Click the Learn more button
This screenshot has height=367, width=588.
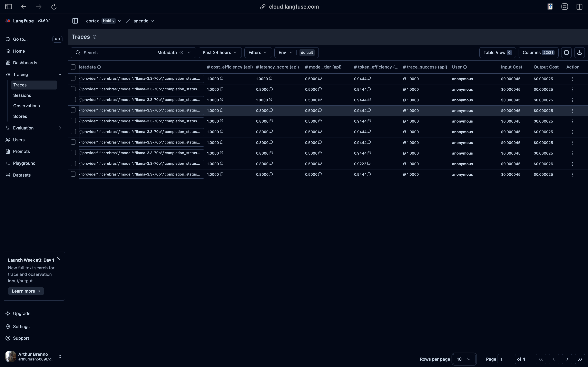[26, 291]
